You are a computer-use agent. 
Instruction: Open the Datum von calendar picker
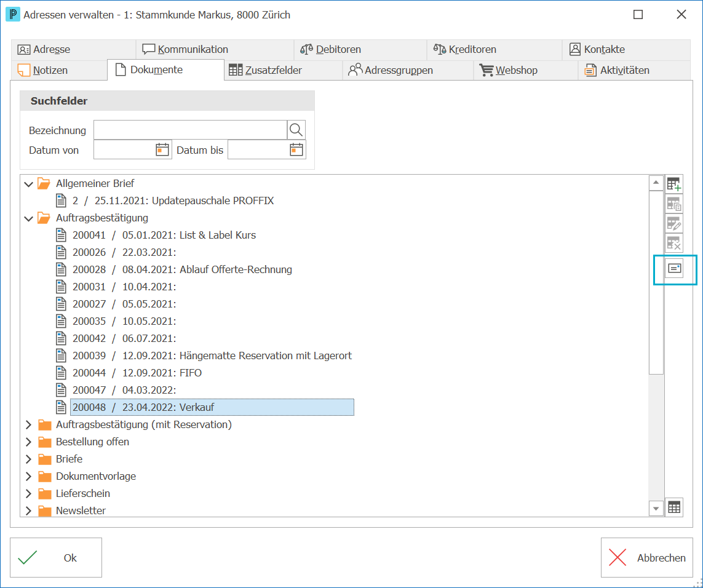click(x=162, y=150)
